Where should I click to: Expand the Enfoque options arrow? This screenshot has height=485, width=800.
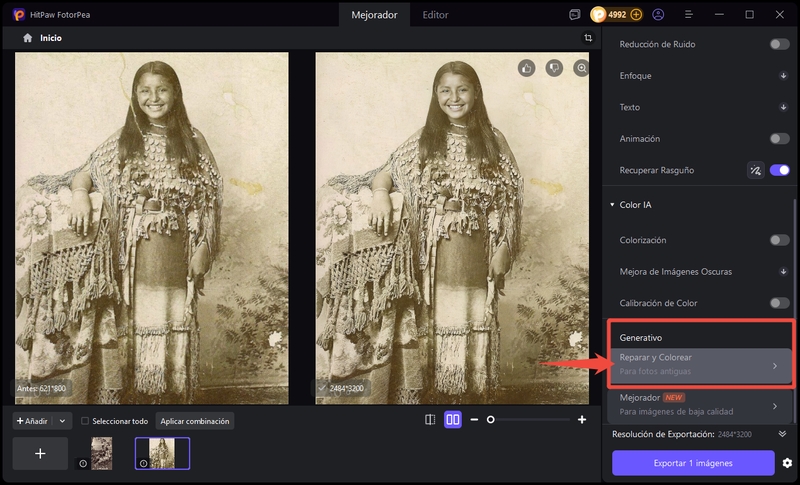783,76
